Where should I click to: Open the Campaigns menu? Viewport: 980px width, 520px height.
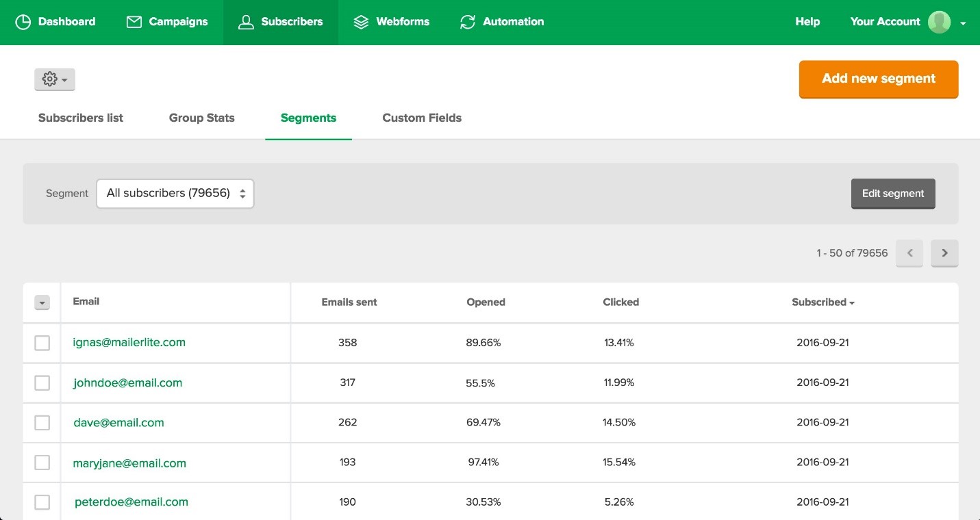[x=167, y=22]
